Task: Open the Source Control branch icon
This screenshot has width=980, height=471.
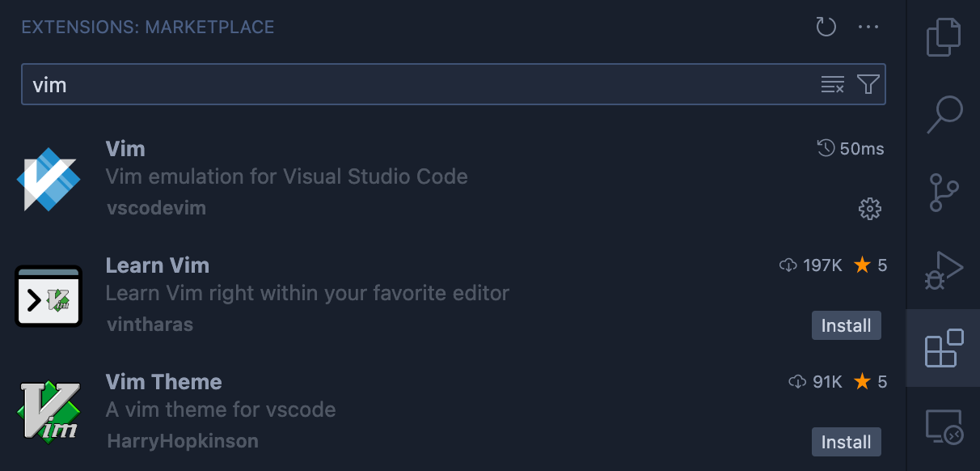Action: click(944, 192)
